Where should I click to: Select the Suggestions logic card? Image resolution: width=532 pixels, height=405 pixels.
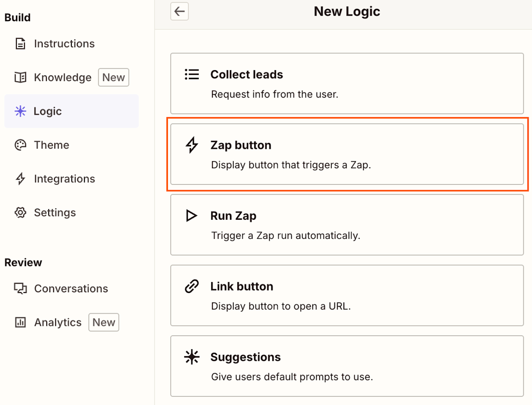347,366
